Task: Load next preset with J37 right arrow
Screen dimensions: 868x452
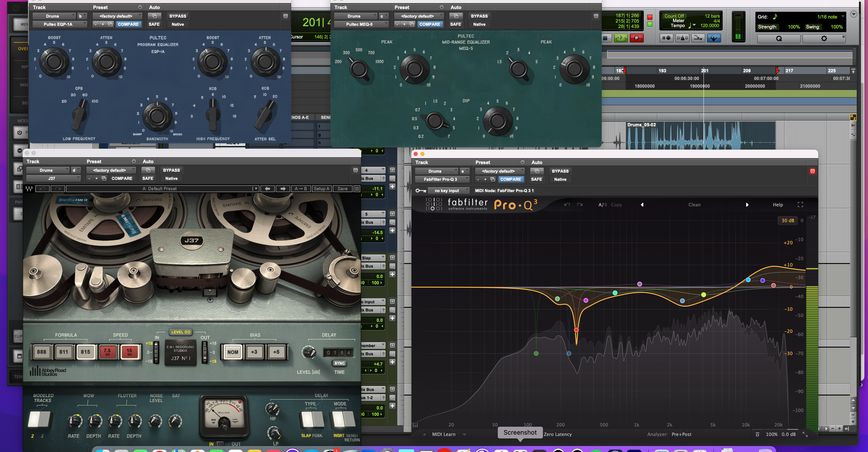Action: (283, 189)
